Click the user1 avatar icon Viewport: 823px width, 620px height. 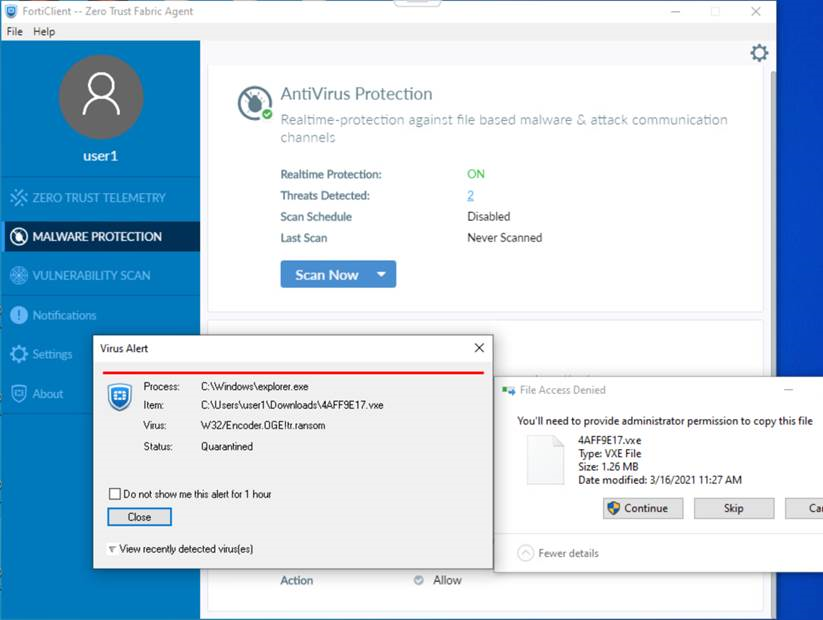click(101, 97)
